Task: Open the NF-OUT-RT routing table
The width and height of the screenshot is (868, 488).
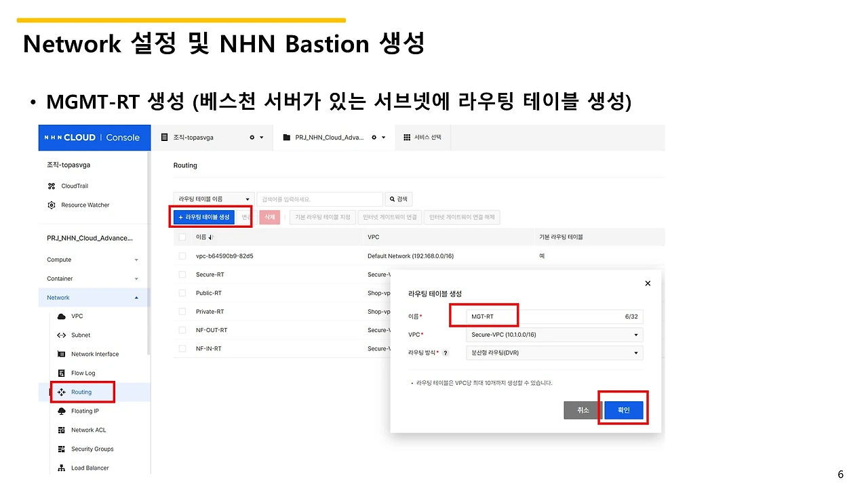Action: 212,330
